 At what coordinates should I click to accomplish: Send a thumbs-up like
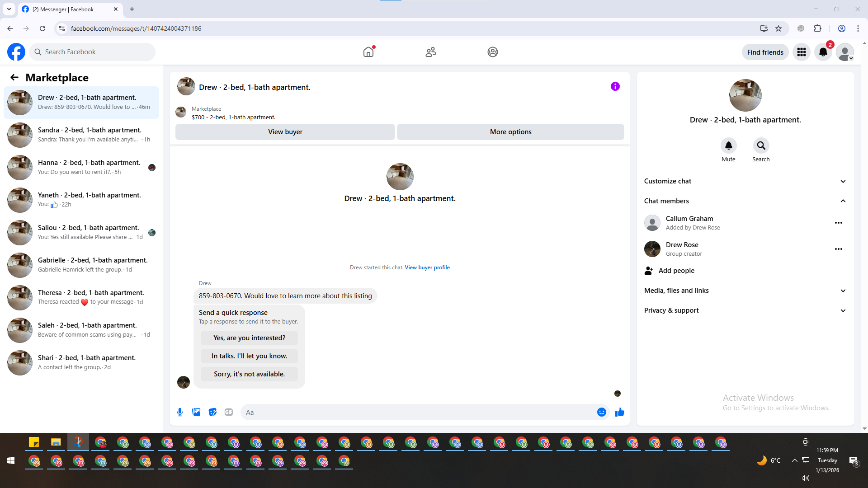[x=619, y=412]
